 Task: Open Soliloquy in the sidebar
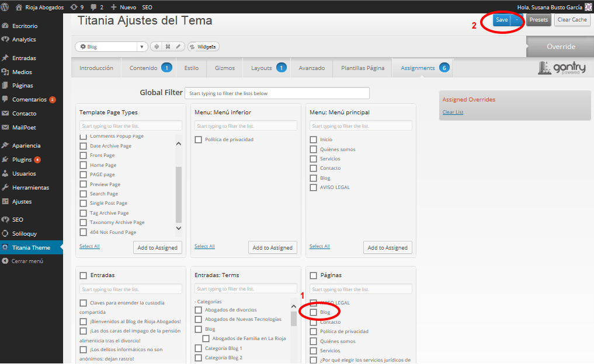click(25, 234)
